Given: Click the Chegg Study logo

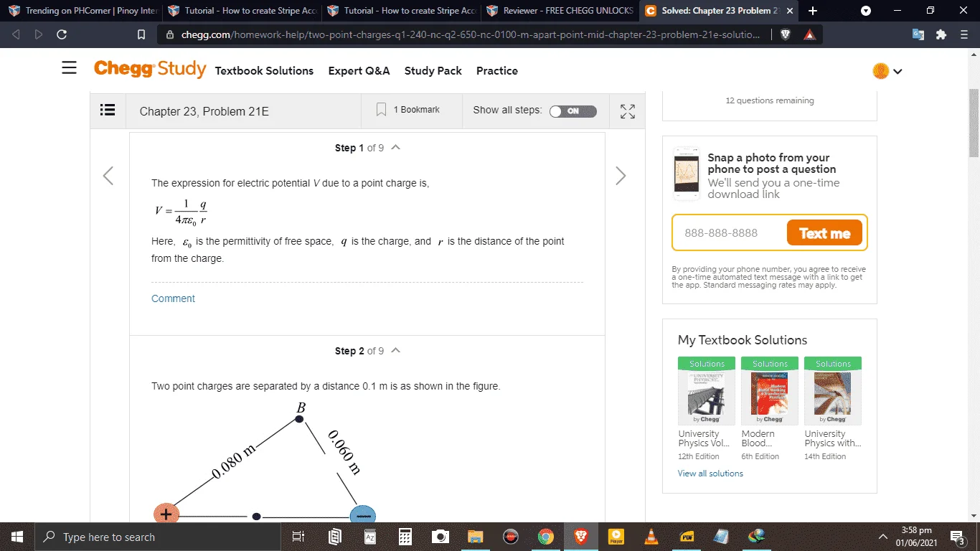Looking at the screenshot, I should point(149,69).
